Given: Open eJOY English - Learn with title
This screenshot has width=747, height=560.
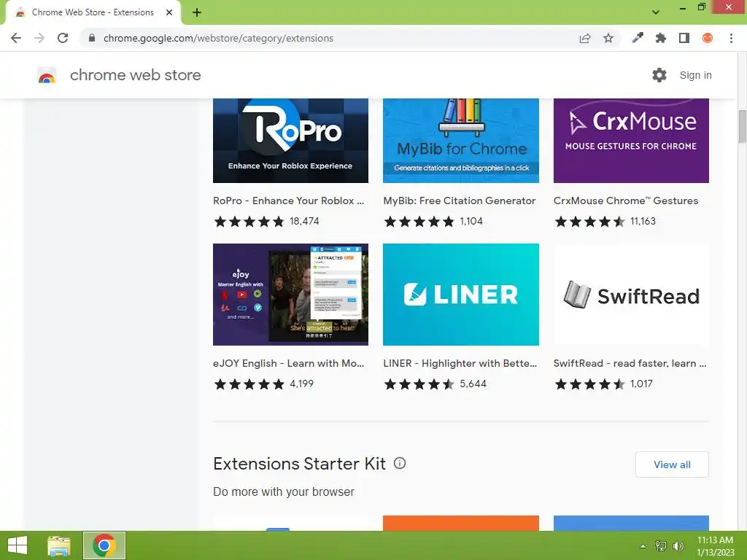Looking at the screenshot, I should click(288, 363).
